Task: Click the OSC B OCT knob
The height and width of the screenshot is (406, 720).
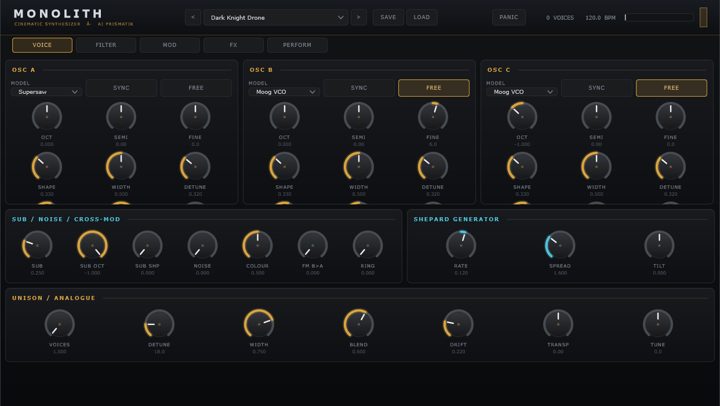Action: click(x=284, y=117)
